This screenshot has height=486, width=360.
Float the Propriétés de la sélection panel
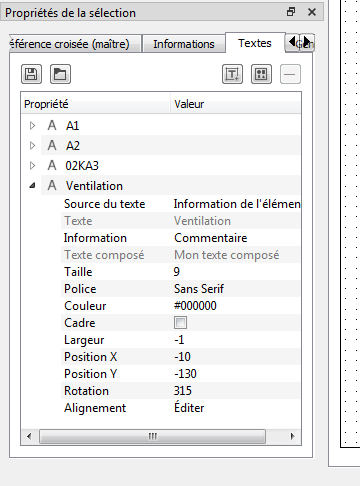coord(291,12)
